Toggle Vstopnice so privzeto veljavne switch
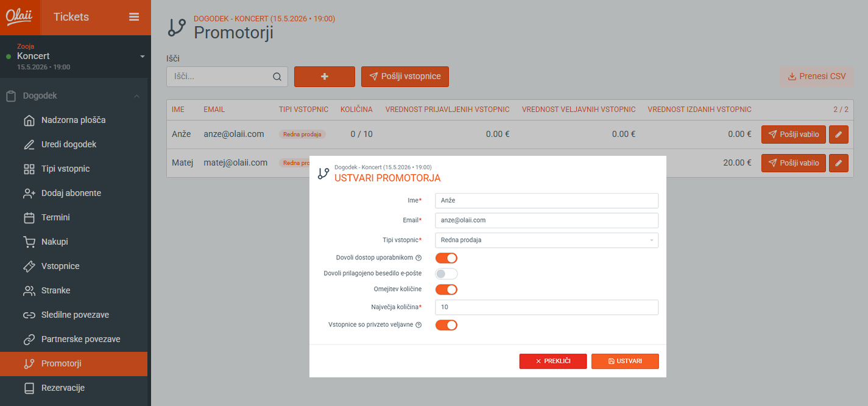The height and width of the screenshot is (406, 868). pyautogui.click(x=446, y=325)
